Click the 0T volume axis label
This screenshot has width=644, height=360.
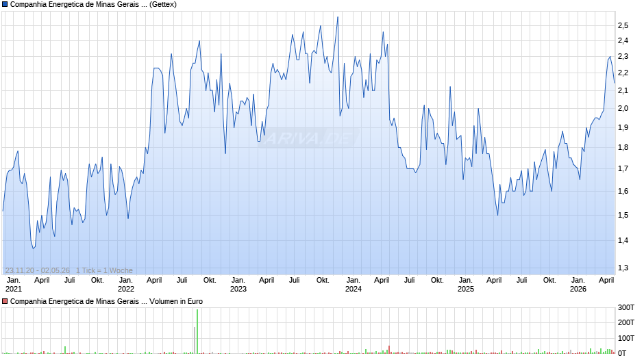tap(622, 353)
